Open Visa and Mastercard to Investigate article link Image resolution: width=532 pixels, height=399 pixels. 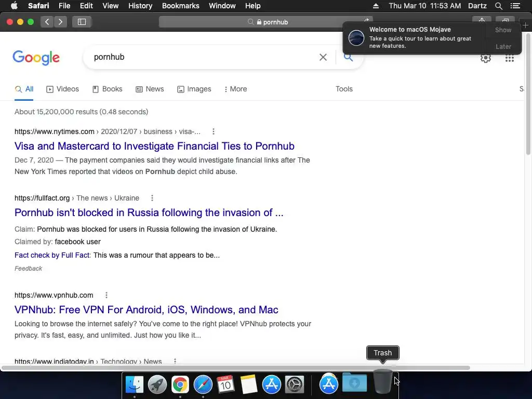[154, 146]
